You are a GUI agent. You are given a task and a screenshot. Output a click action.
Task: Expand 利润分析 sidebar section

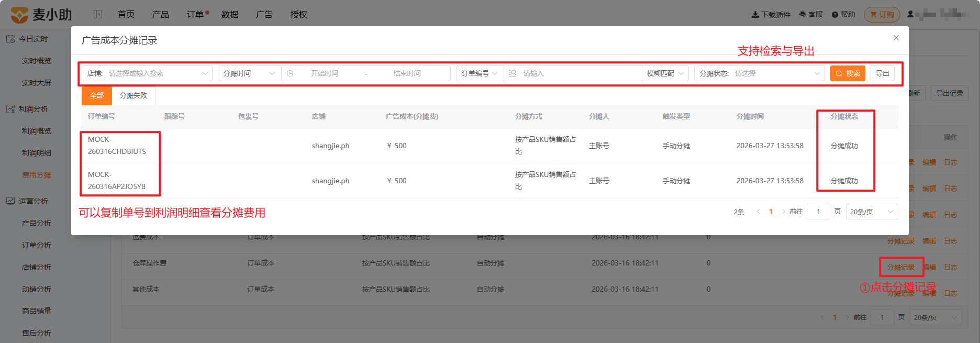[34, 109]
